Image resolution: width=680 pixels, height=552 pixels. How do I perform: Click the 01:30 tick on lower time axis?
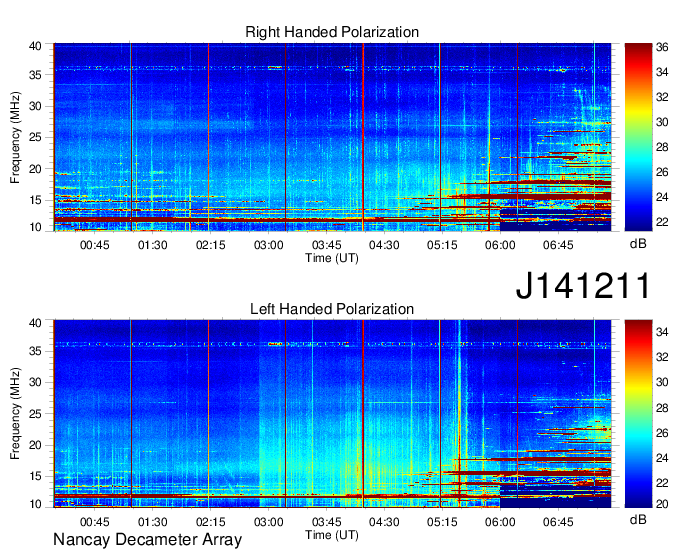153,522
